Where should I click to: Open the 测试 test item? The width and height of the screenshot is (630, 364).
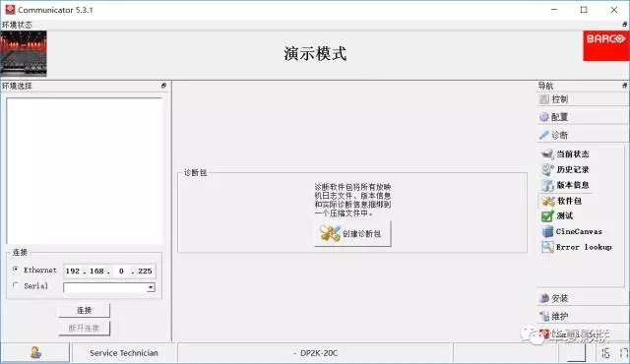click(557, 215)
